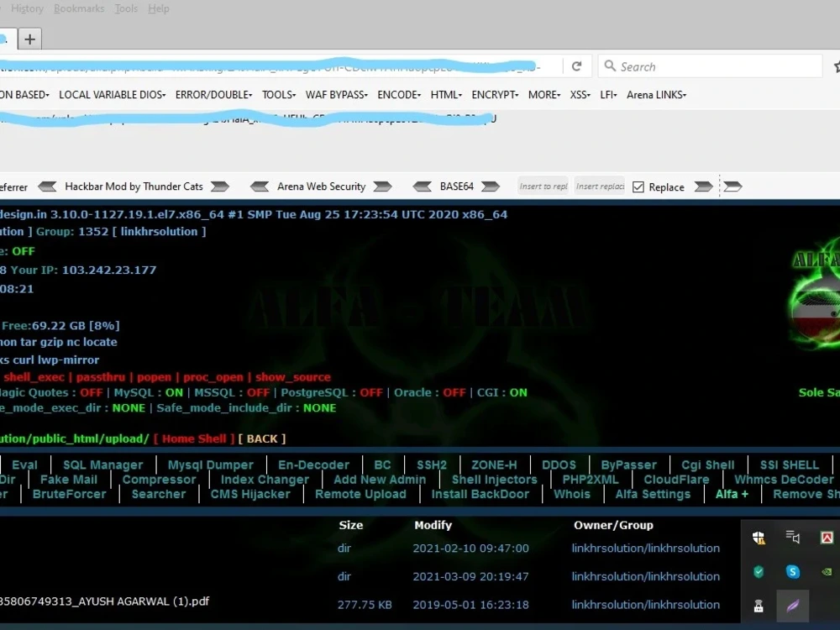
Task: Click left arrow before BASE64
Action: [423, 186]
